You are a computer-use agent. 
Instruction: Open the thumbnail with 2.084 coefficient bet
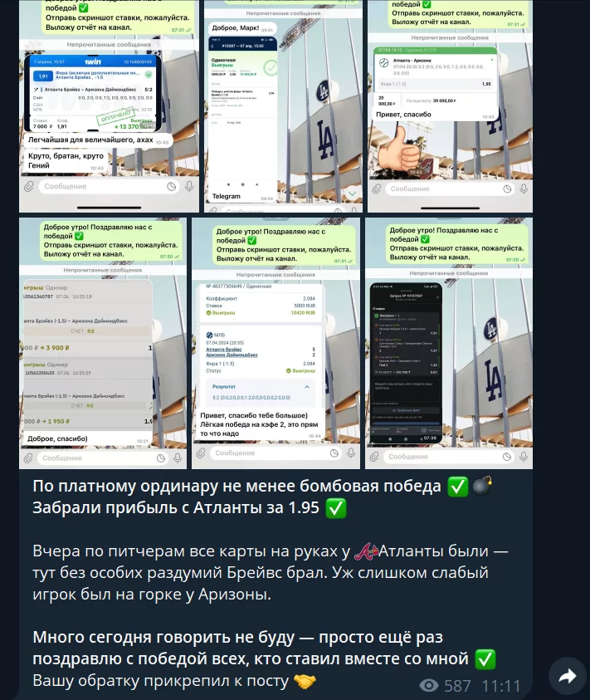[275, 343]
